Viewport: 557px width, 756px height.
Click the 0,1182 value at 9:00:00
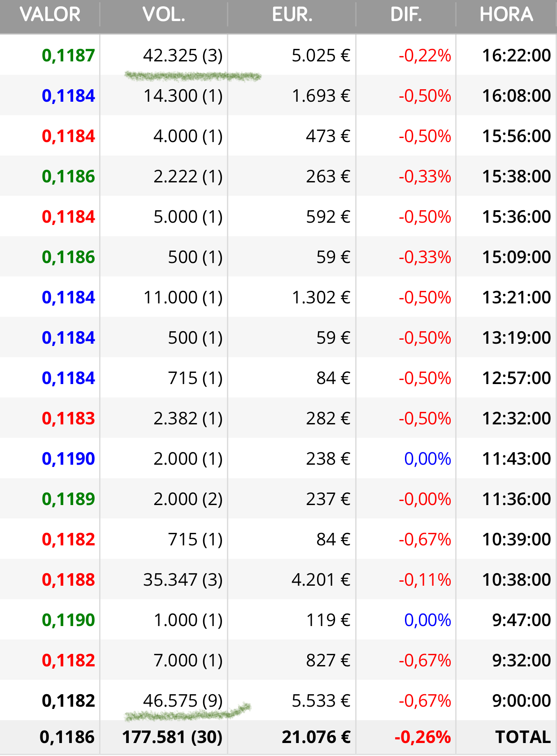(x=68, y=701)
